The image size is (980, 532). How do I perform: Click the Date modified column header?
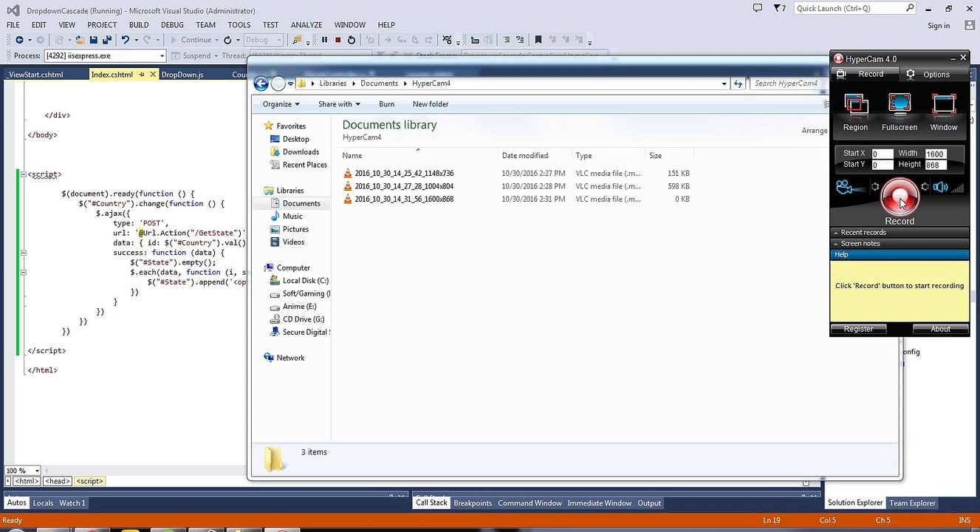[x=525, y=155]
